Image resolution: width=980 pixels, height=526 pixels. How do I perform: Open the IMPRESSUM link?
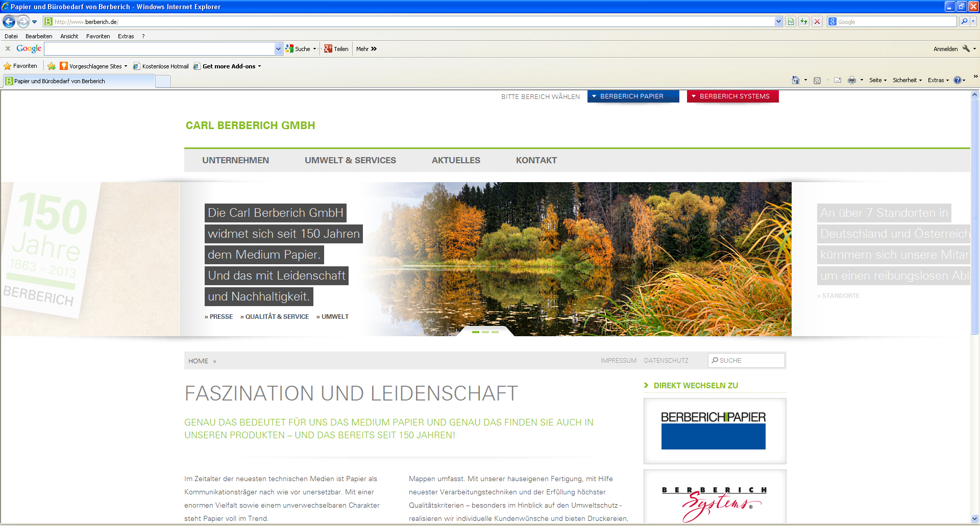point(618,360)
